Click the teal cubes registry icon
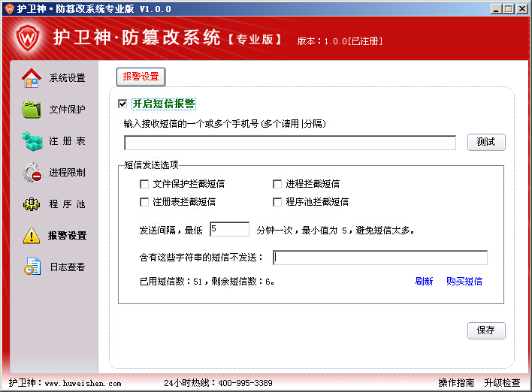 tap(32, 141)
